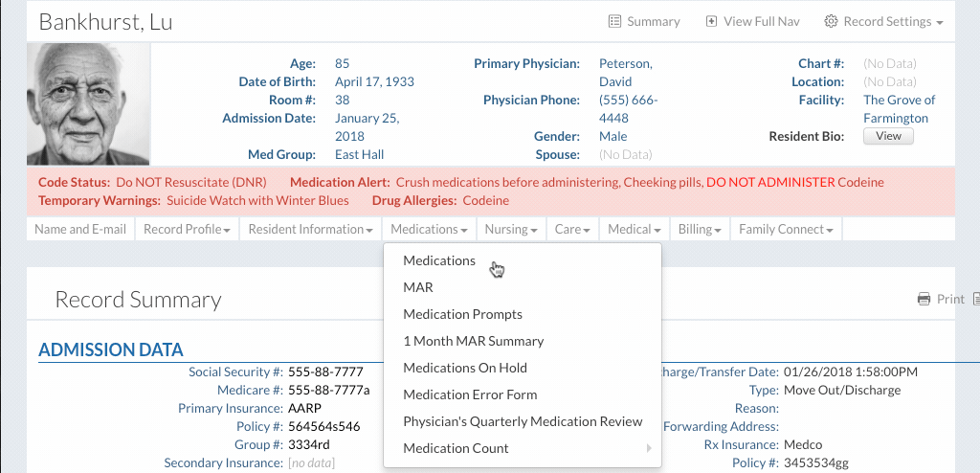
Task: Open Physician's Quarterly Medication Review
Action: (523, 421)
